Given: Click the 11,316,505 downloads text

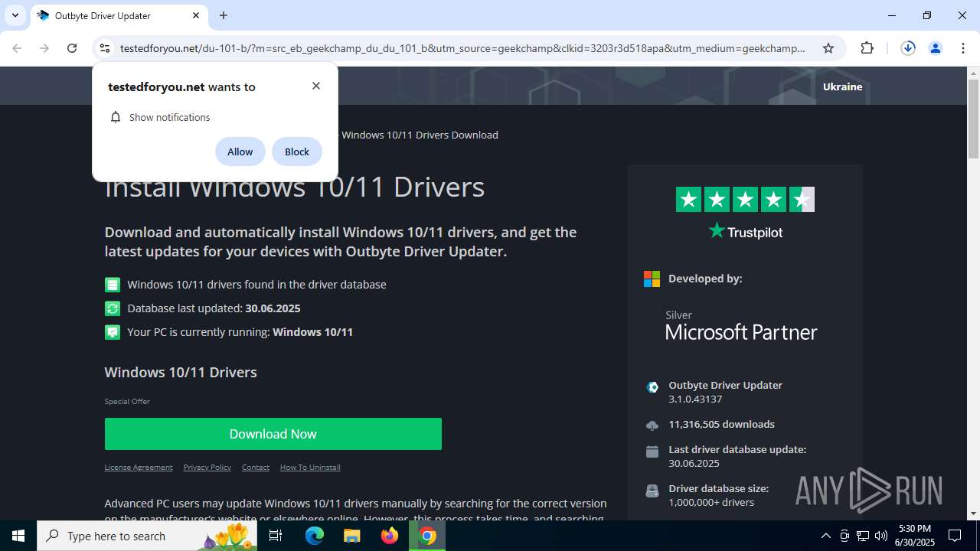Looking at the screenshot, I should point(721,424).
